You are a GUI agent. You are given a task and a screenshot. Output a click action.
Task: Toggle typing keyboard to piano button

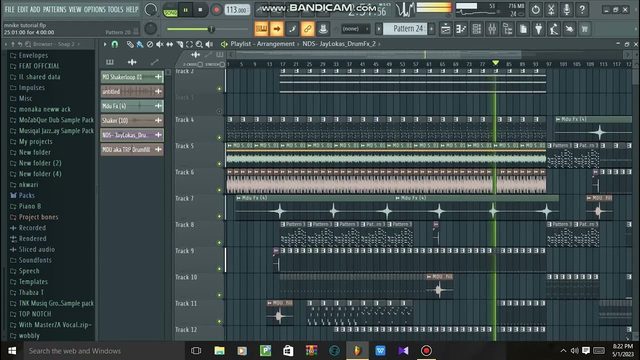(261, 29)
